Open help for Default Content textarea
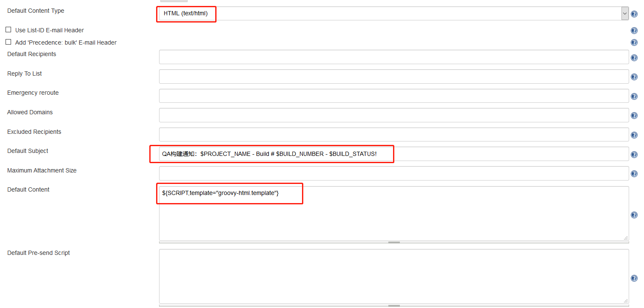644x308 pixels. pos(634,215)
